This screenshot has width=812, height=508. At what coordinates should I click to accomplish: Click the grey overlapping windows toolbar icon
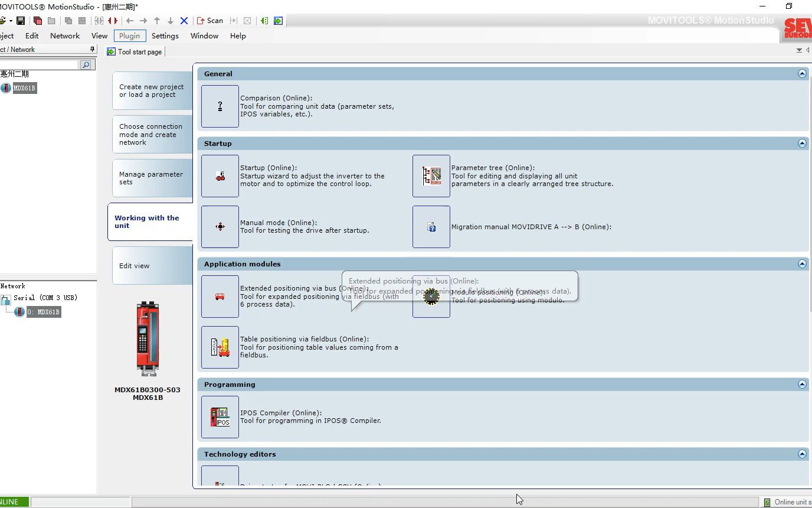[68, 21]
